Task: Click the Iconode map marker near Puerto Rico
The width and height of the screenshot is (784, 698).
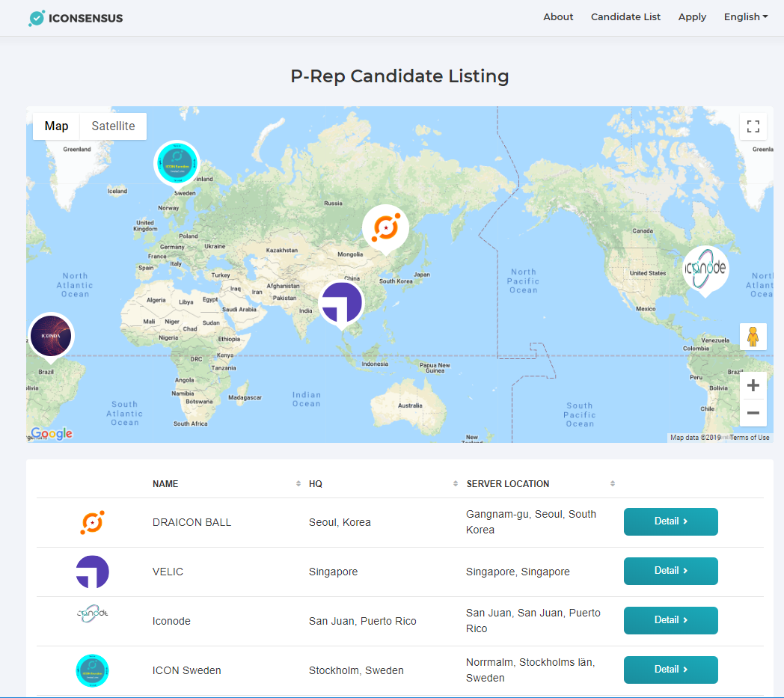Action: click(x=705, y=269)
